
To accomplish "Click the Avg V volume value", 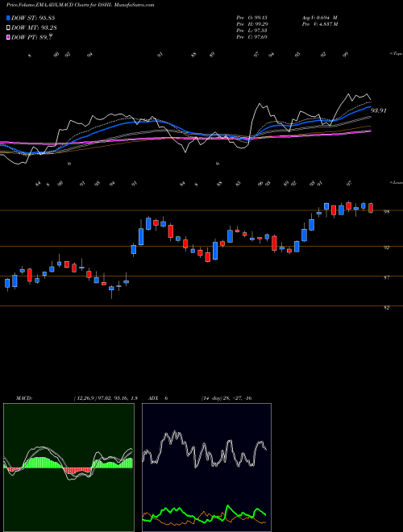I will click(319, 18).
